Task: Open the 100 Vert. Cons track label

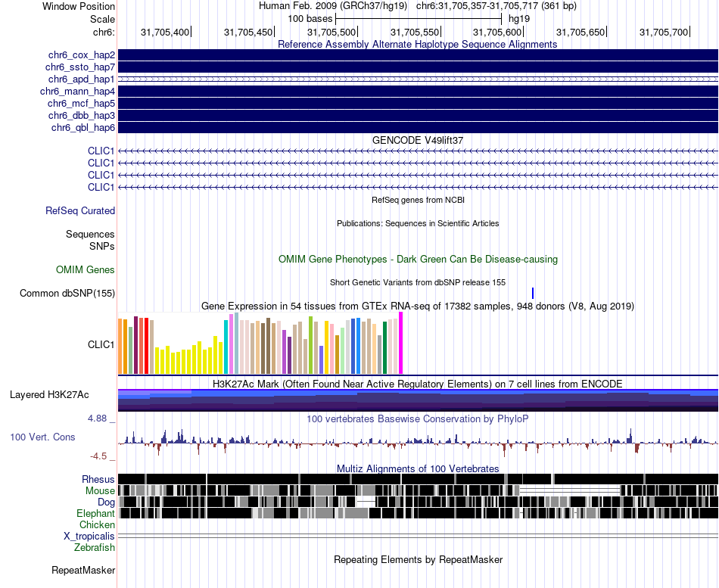Action: pyautogui.click(x=42, y=437)
